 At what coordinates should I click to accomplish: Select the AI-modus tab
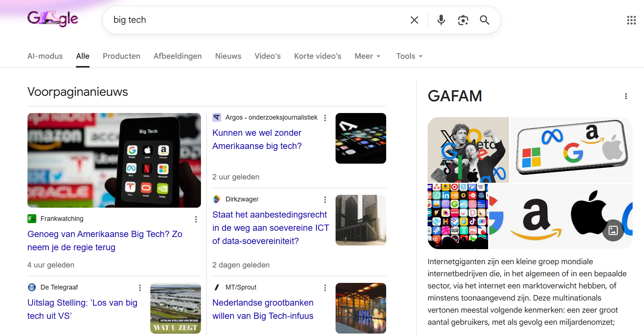[45, 56]
